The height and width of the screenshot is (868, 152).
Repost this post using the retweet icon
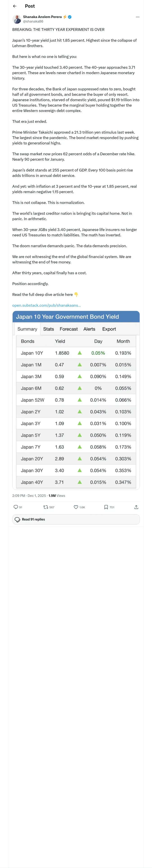coord(45,507)
